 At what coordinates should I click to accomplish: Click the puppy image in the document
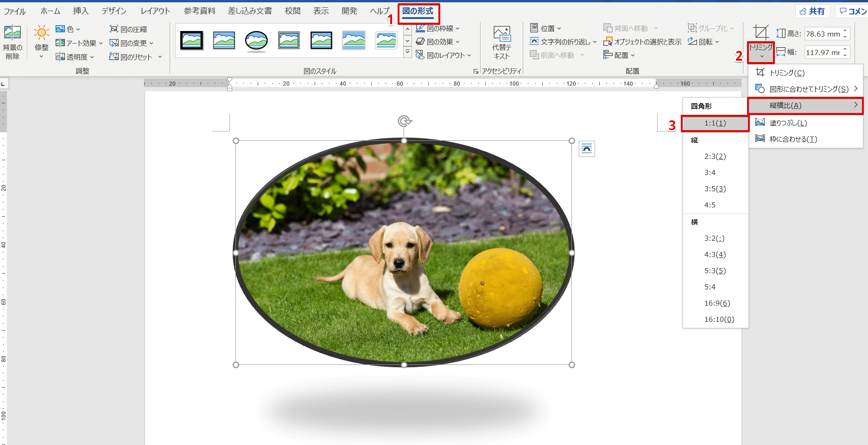pyautogui.click(x=404, y=252)
